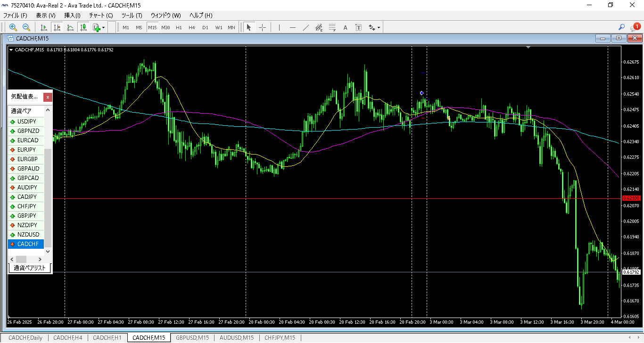This screenshot has width=644, height=343.
Task: Open the ファイル (F) menu
Action: tap(15, 15)
